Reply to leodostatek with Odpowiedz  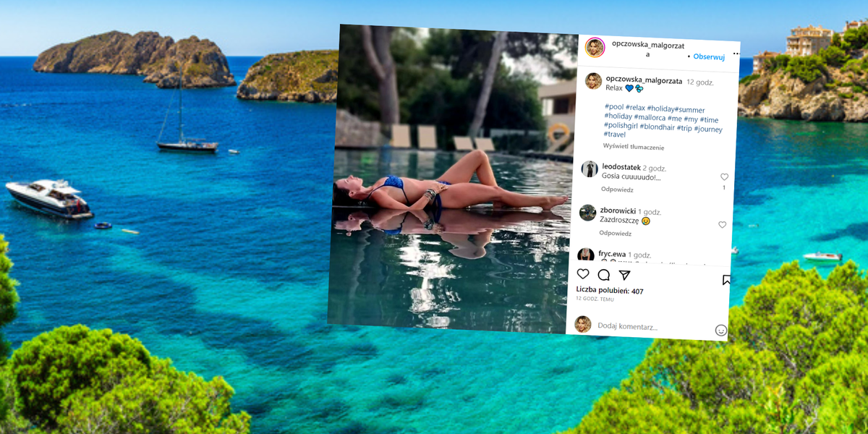click(617, 190)
